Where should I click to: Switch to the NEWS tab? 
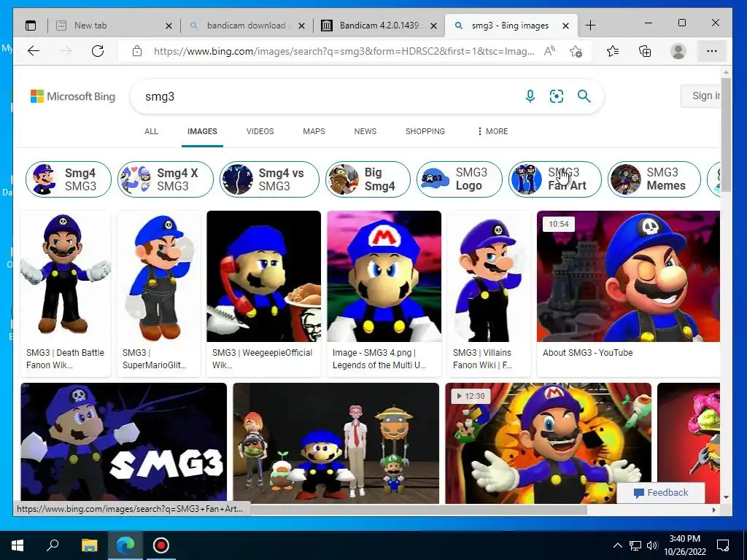click(x=365, y=131)
